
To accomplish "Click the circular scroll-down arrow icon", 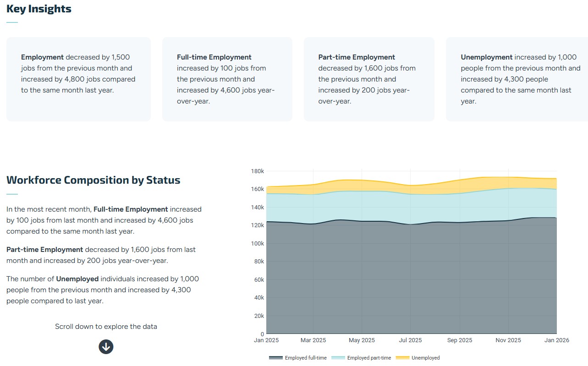I will click(106, 347).
